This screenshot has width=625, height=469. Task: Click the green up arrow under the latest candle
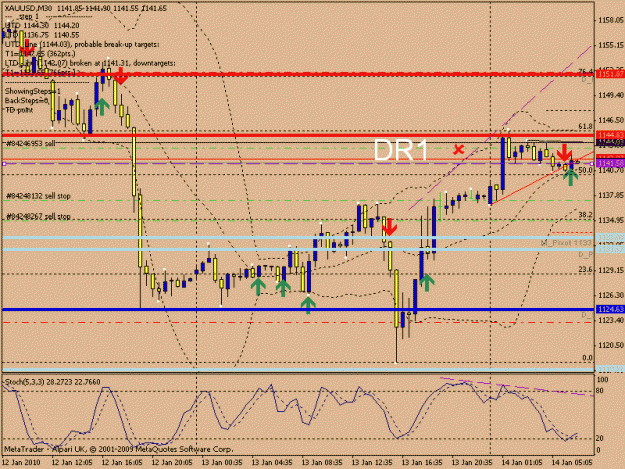[570, 177]
